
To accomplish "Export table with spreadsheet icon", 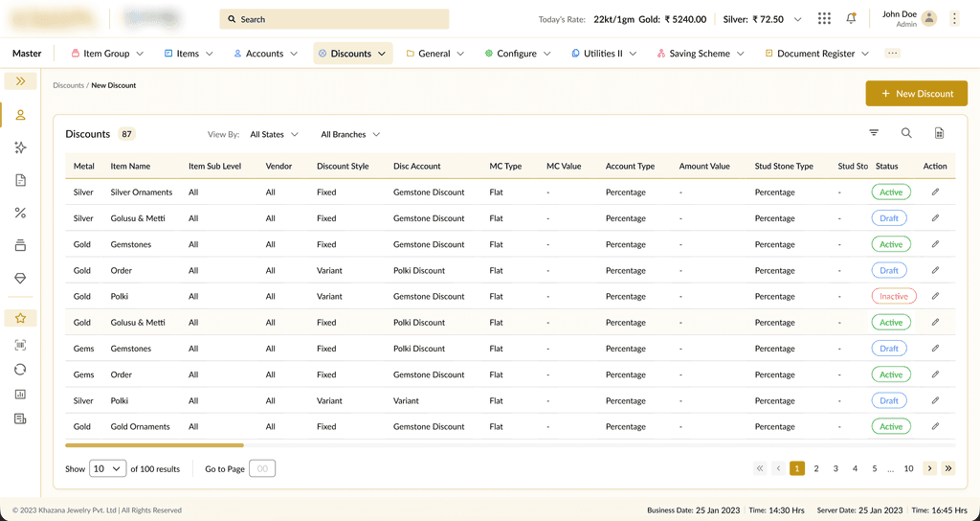I will [939, 132].
